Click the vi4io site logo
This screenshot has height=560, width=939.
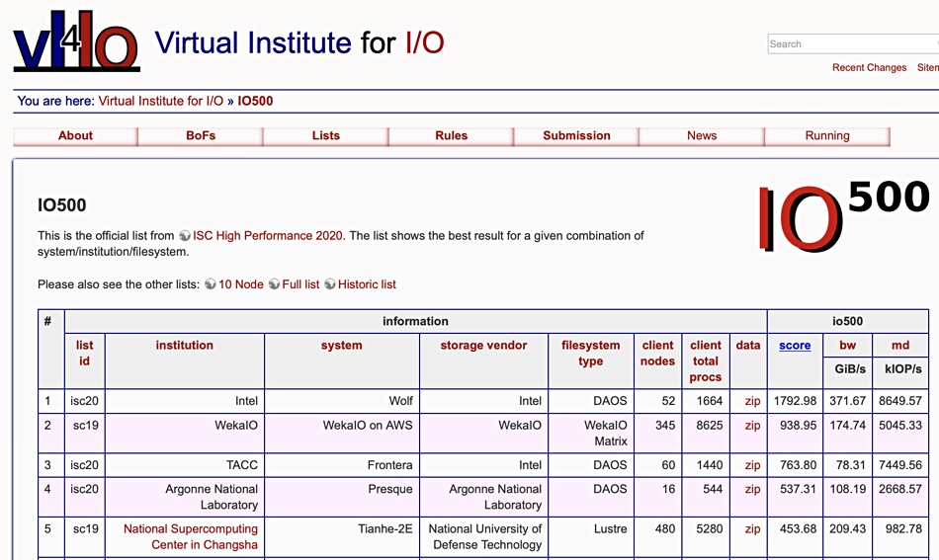point(77,40)
